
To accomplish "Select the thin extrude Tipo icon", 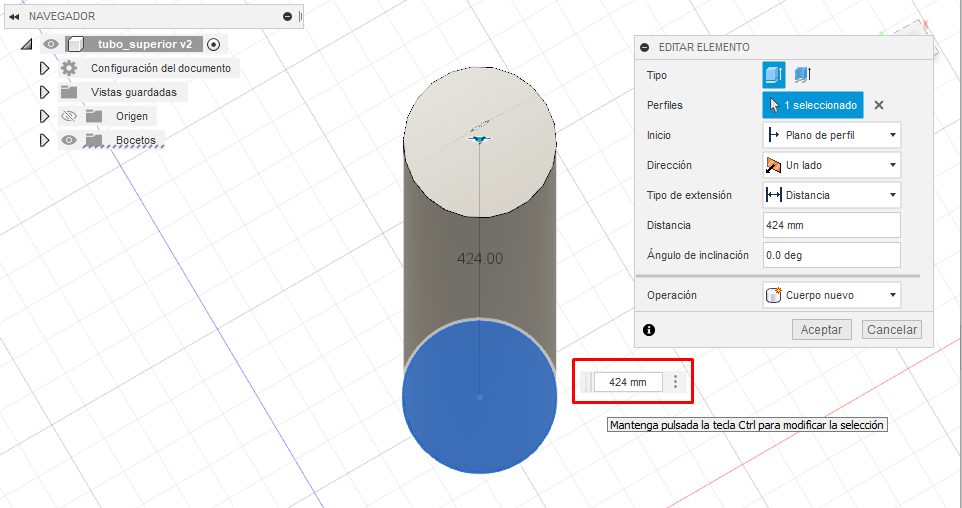I will pyautogui.click(x=802, y=75).
